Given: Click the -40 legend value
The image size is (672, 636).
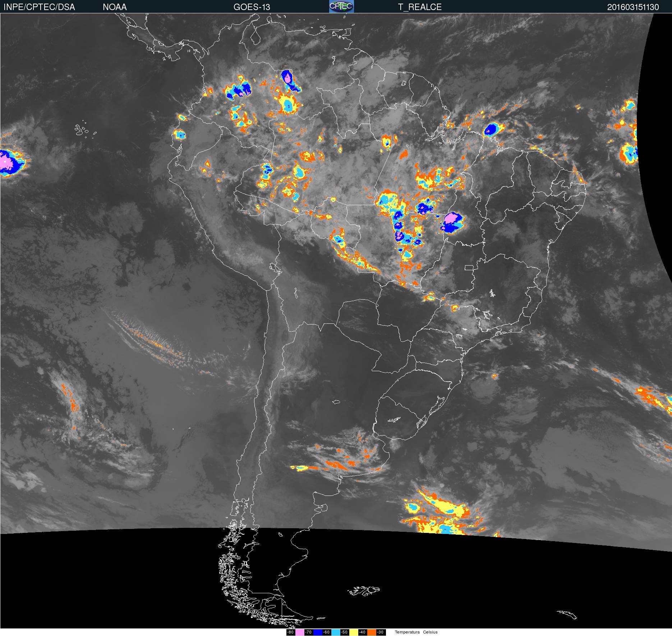Looking at the screenshot, I should pos(362,632).
